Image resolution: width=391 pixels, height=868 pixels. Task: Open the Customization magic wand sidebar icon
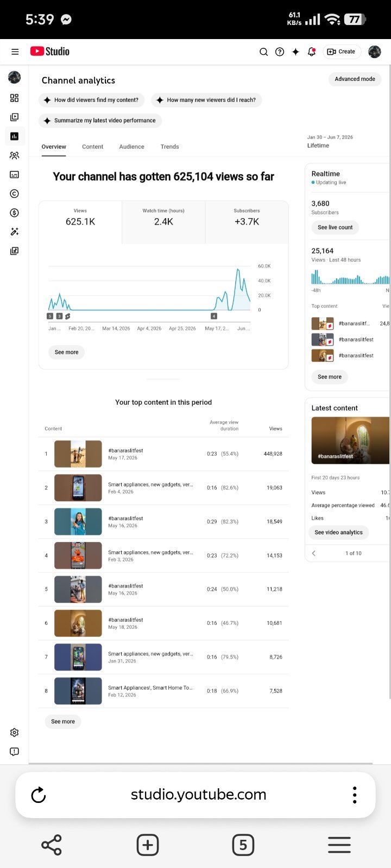point(15,232)
